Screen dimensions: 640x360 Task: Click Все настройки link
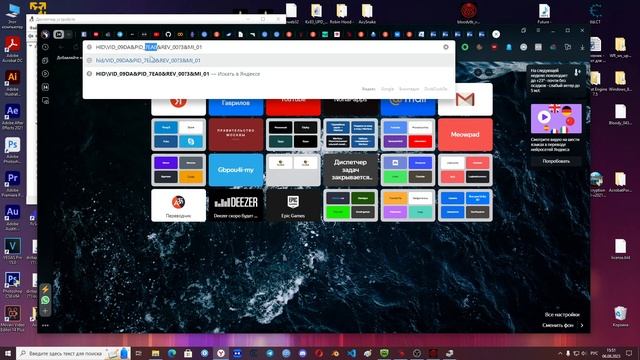(x=562, y=315)
